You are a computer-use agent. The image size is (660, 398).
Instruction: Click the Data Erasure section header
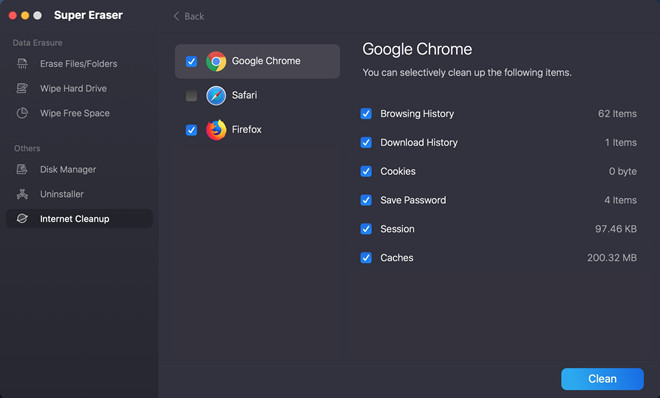point(37,42)
